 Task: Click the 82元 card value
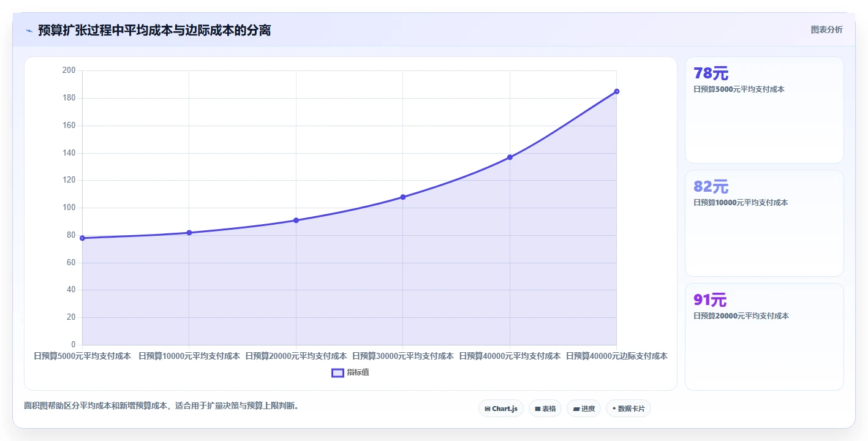tap(711, 187)
